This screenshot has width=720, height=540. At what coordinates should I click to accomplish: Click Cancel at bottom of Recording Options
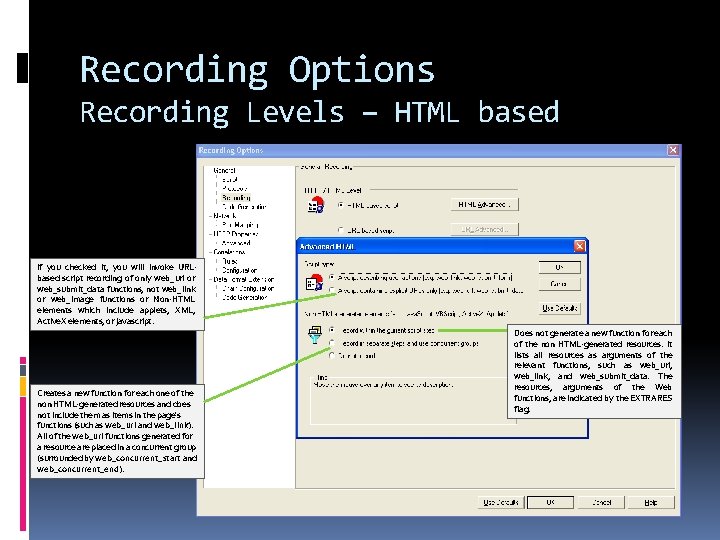pos(601,502)
